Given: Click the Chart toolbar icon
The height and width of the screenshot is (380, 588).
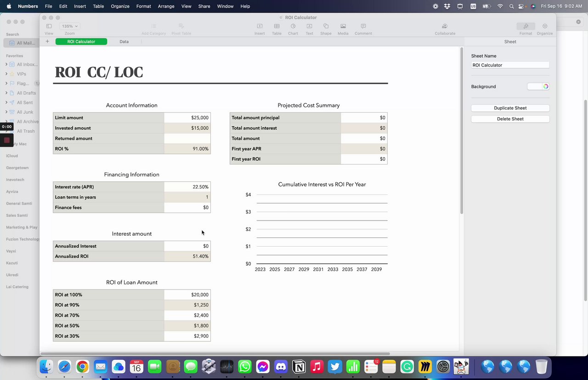Looking at the screenshot, I should tap(293, 26).
